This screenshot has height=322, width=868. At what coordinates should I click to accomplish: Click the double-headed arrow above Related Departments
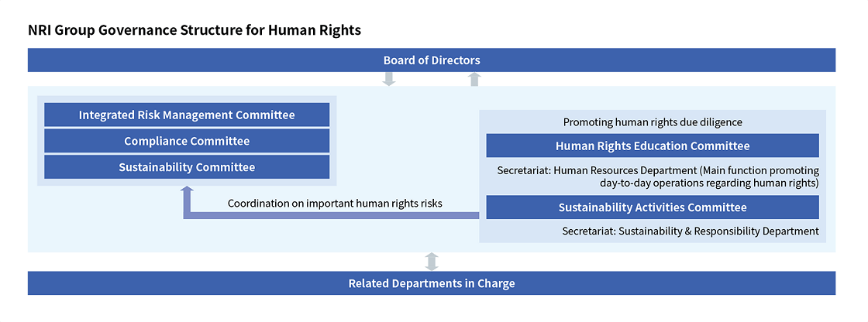(432, 261)
